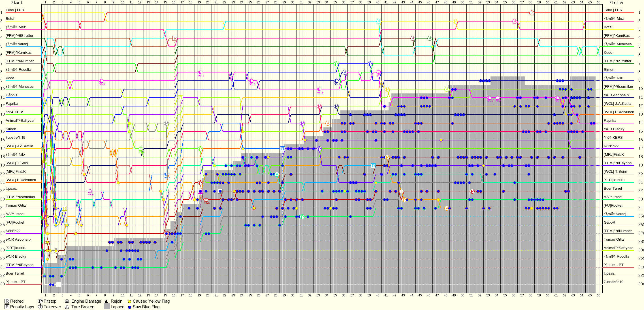Click '[SRT]kurkku' in the Finish column
The height and width of the screenshot is (310, 644).
click(x=614, y=180)
